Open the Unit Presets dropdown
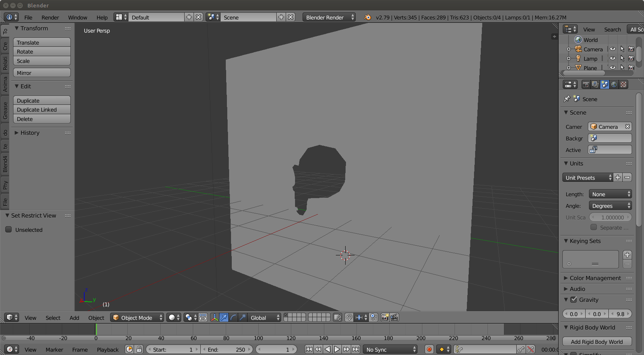644x355 pixels. [x=587, y=177]
